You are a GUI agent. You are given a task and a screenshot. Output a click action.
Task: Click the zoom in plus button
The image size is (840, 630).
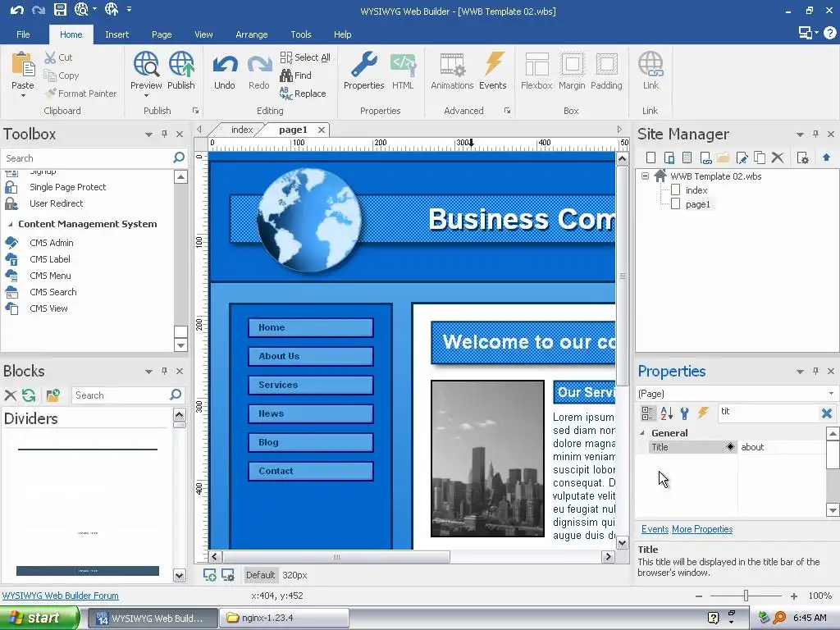(x=794, y=596)
